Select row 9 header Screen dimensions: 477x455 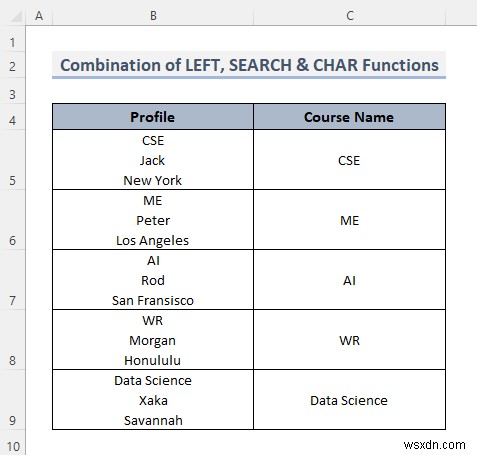tap(12, 400)
